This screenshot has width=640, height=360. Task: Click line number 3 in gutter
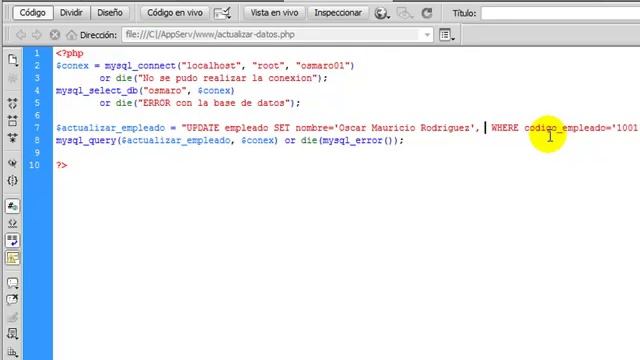pyautogui.click(x=37, y=78)
